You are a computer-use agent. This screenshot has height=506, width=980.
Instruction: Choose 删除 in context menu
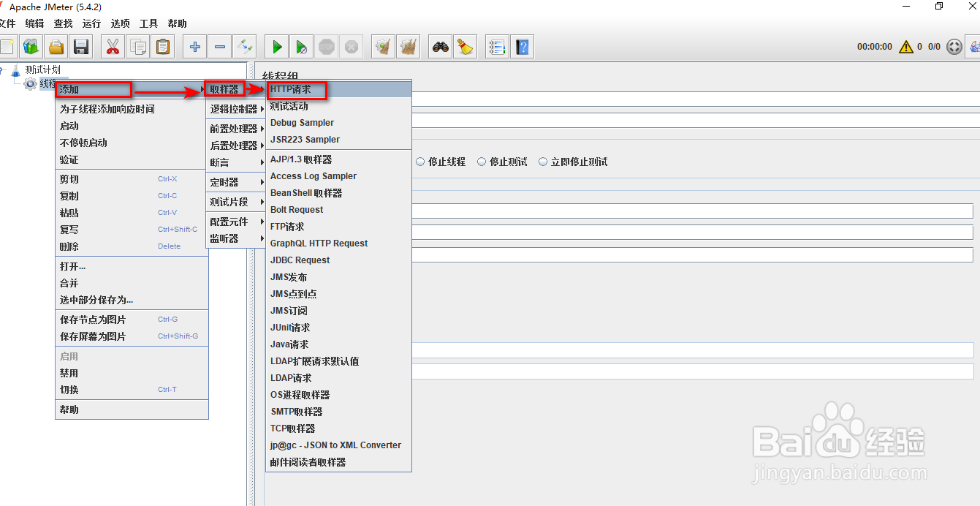(132, 246)
